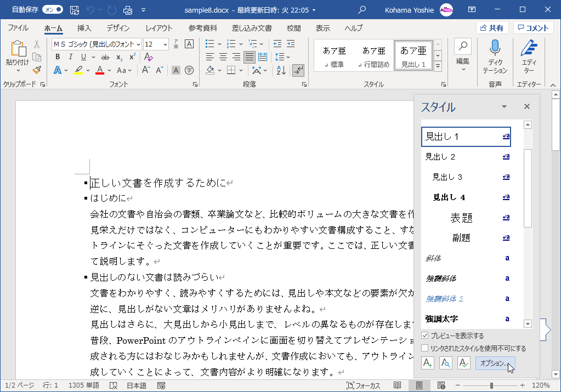The image size is (561, 392).
Task: Open the Style Inspector icon
Action: [445, 363]
